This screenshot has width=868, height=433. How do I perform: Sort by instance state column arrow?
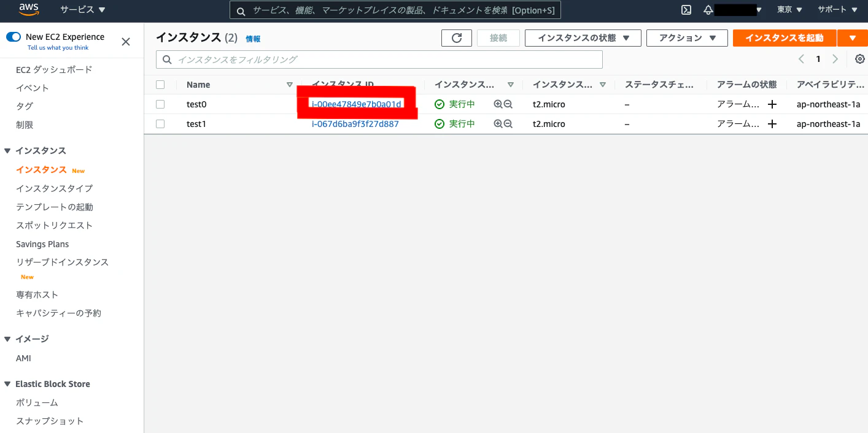tap(510, 85)
